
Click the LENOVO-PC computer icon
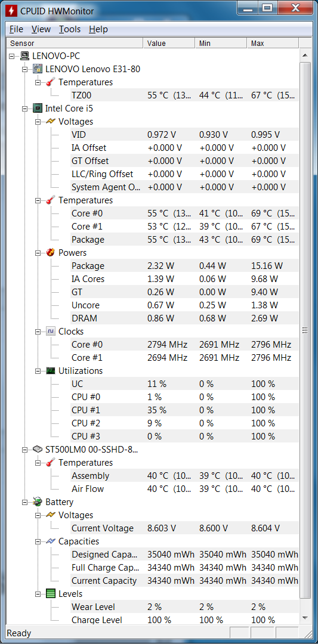coord(24,55)
